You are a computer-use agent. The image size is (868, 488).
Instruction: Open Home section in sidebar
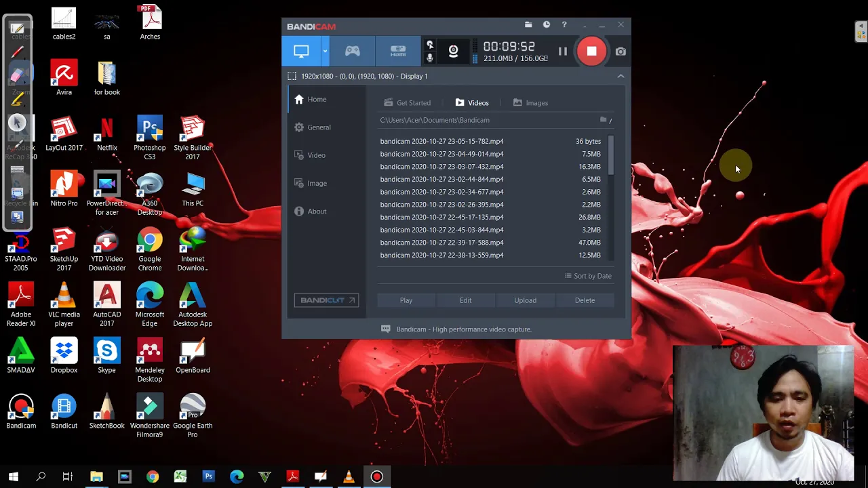click(x=317, y=100)
